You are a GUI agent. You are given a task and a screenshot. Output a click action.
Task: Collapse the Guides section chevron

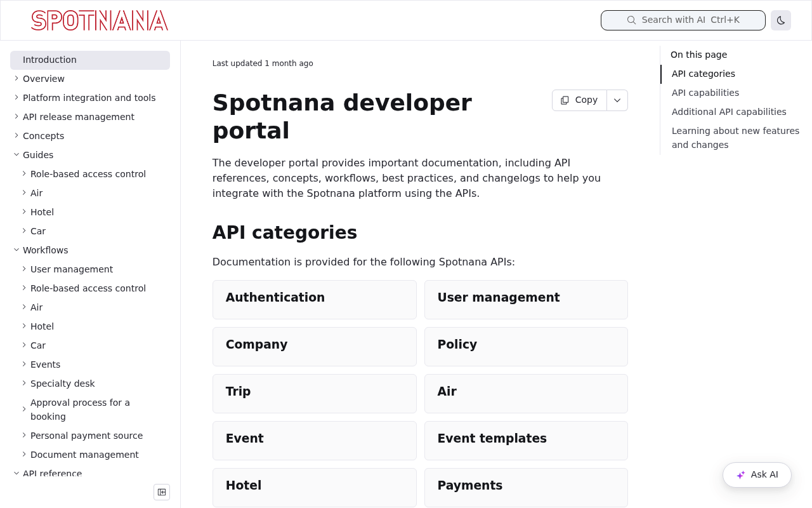(16, 155)
